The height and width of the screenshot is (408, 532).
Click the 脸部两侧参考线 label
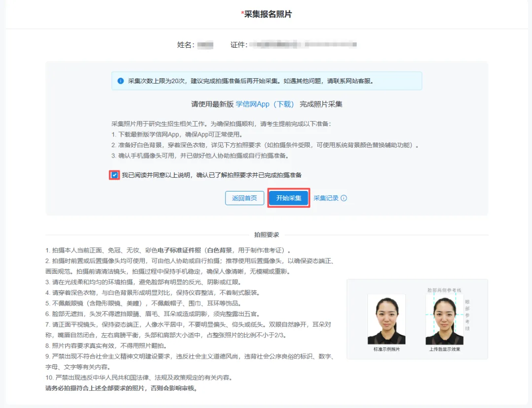point(444,290)
